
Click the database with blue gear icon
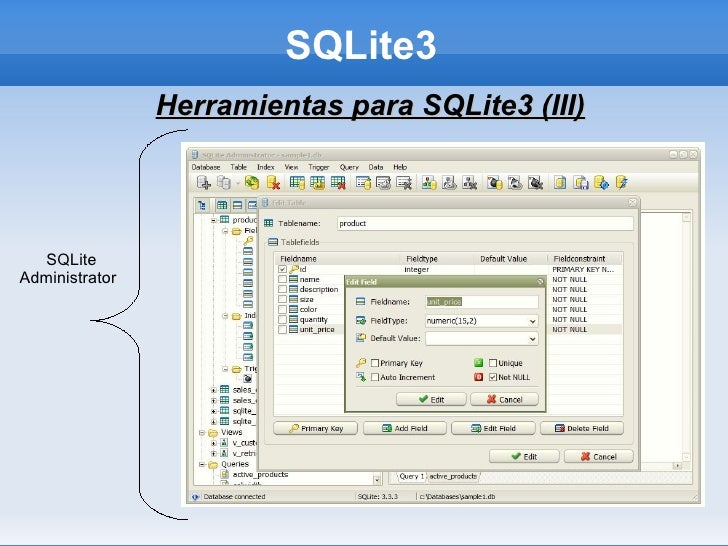pyautogui.click(x=601, y=183)
